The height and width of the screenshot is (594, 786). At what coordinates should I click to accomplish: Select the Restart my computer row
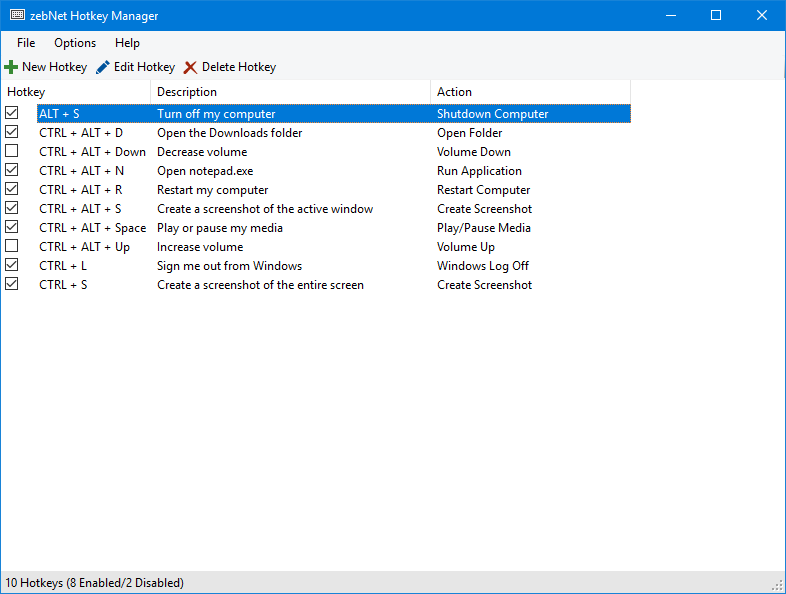point(212,190)
